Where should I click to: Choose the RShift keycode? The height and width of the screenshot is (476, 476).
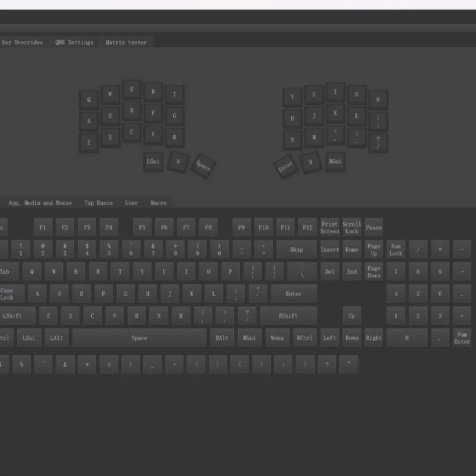[x=288, y=316]
